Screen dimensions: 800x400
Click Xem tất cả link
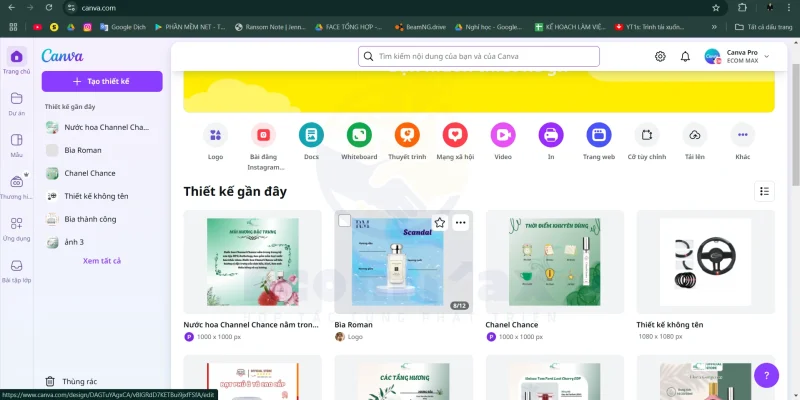click(102, 261)
